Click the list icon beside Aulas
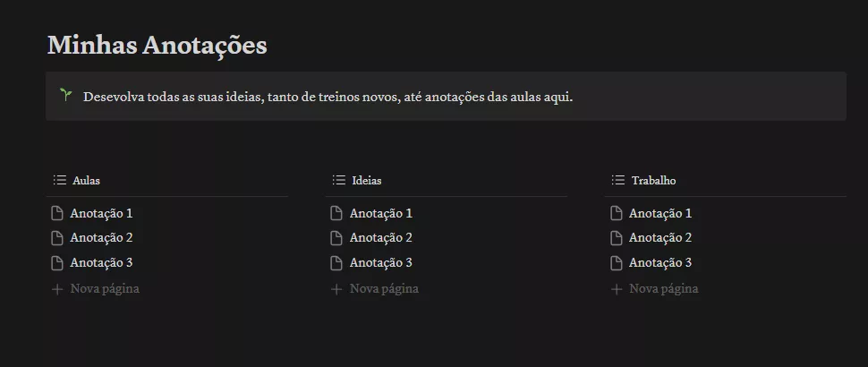 [60, 180]
